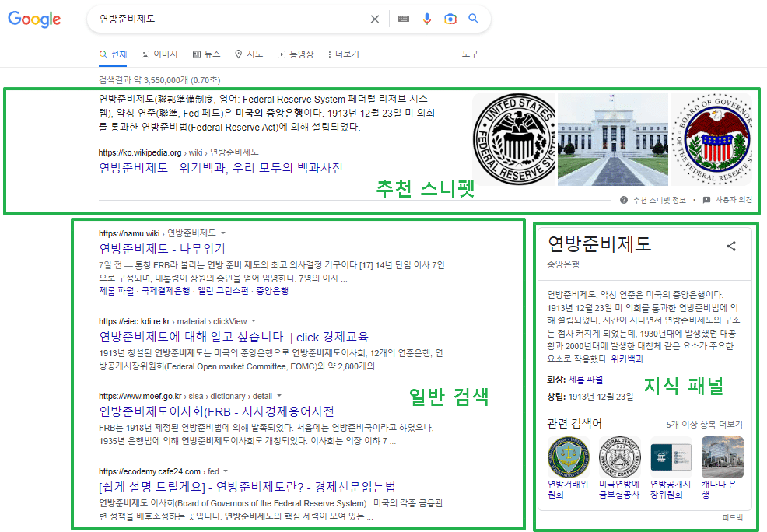Select 연방거래위원회 seal thumbnail
767x532 pixels.
(x=569, y=457)
